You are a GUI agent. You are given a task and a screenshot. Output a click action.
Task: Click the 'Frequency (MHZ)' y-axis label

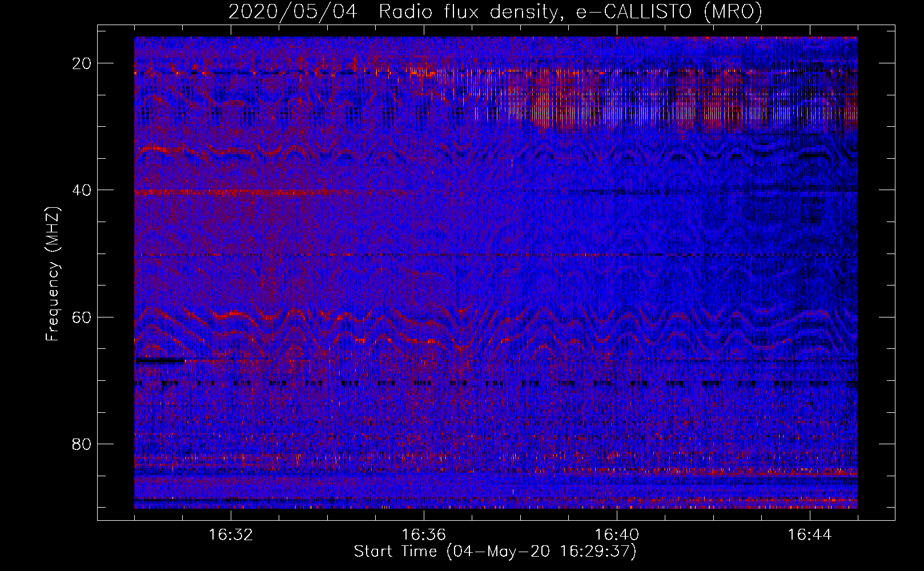click(53, 274)
